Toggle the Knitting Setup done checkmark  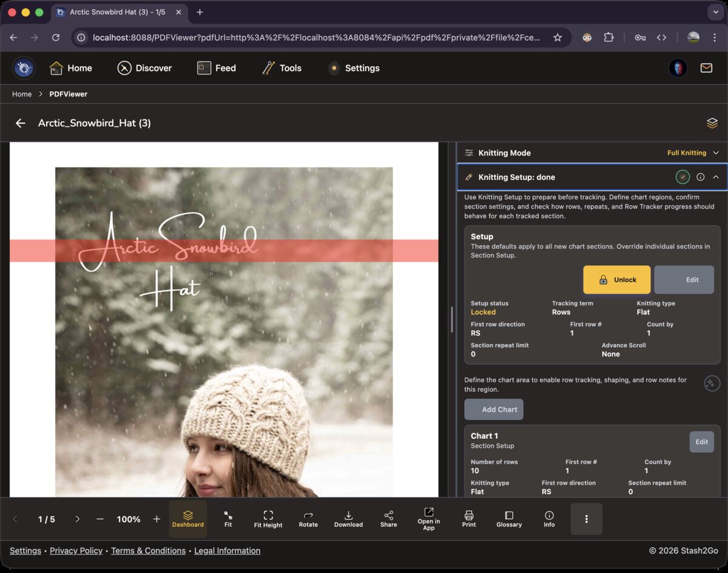click(x=682, y=177)
